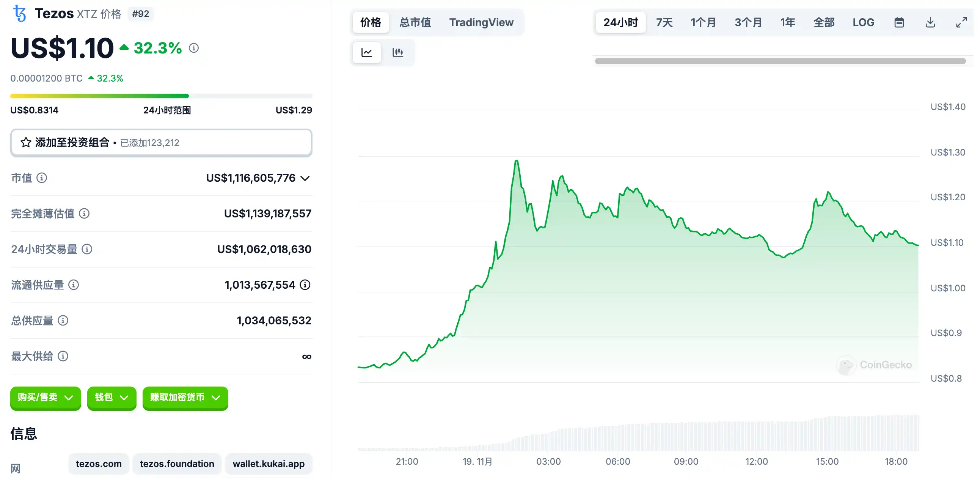Switch to the TradingView tab
This screenshot has height=478, width=980.
[x=481, y=22]
